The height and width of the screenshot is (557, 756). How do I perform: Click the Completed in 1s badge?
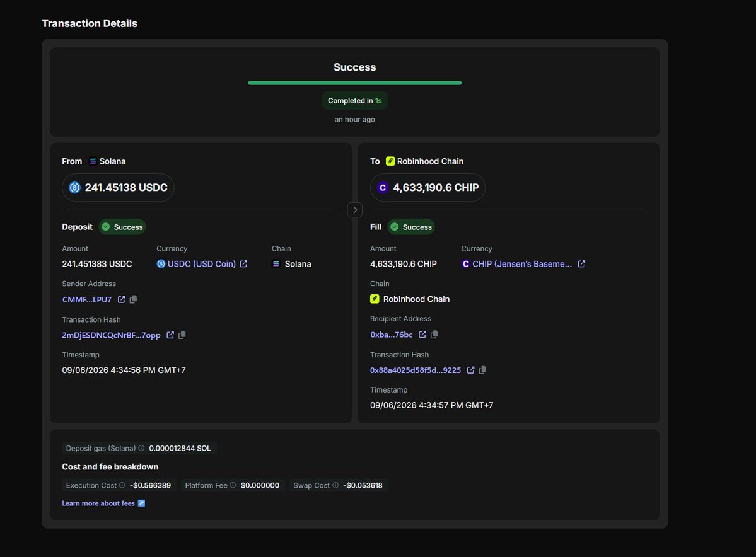pyautogui.click(x=355, y=101)
